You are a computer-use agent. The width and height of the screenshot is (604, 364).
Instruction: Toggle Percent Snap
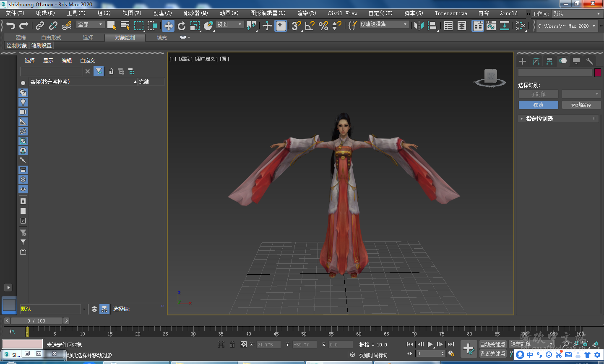pos(323,26)
